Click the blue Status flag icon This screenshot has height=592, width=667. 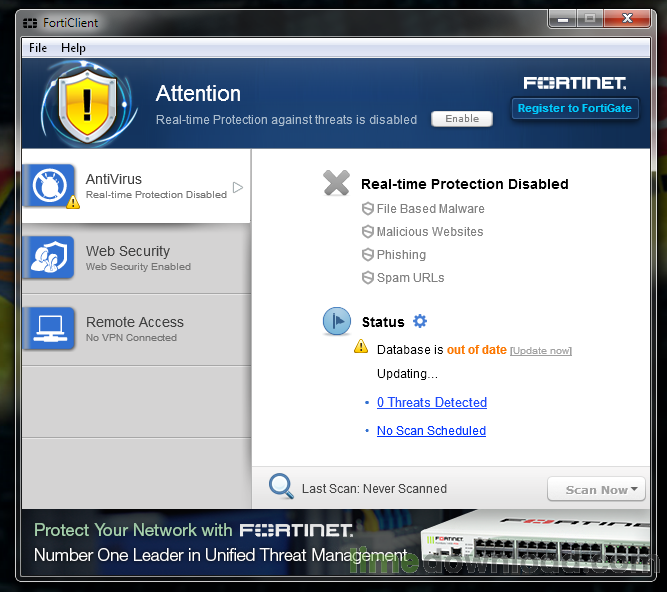point(337,321)
